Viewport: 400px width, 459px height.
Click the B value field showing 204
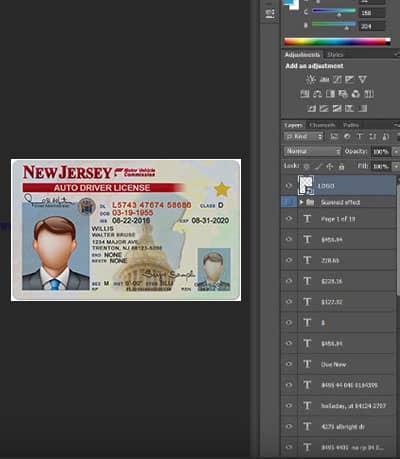[372, 26]
